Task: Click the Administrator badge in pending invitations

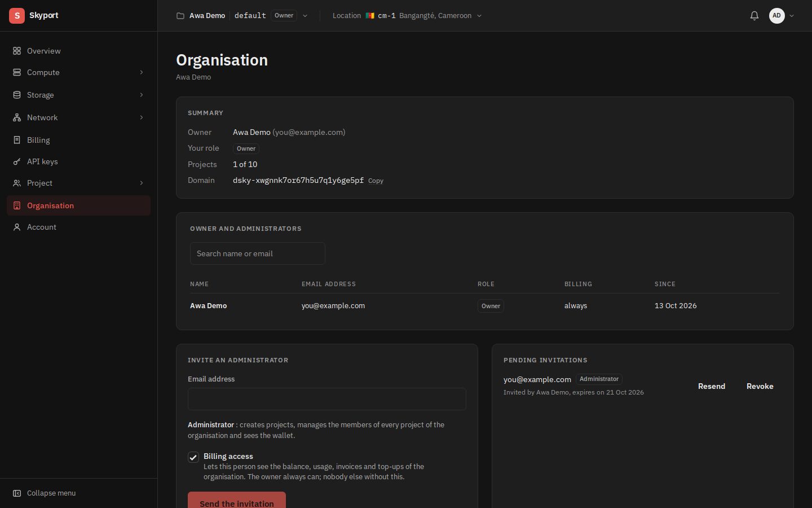Action: (x=599, y=379)
